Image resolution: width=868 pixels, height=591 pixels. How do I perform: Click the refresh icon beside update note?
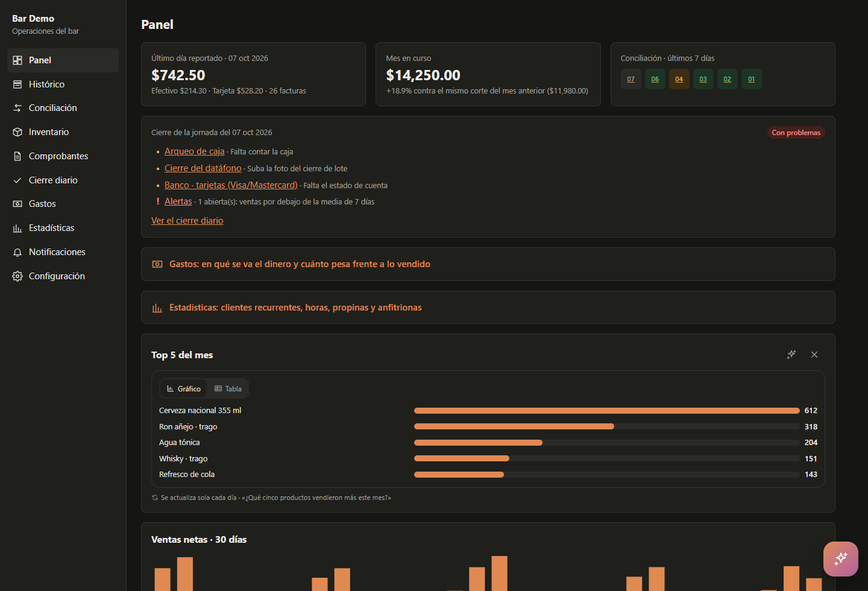point(155,498)
